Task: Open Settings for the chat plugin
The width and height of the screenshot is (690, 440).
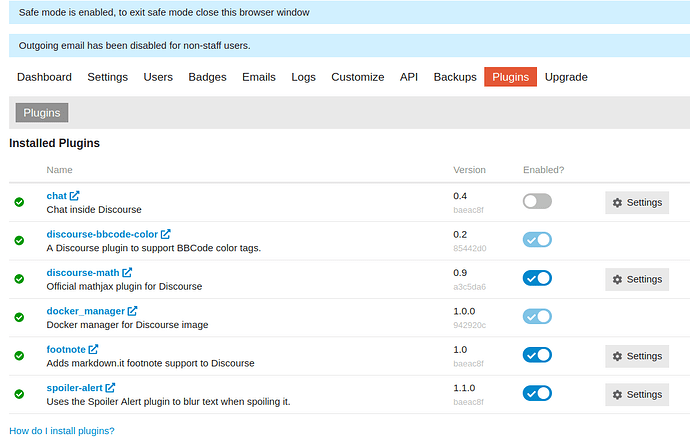Action: point(637,202)
